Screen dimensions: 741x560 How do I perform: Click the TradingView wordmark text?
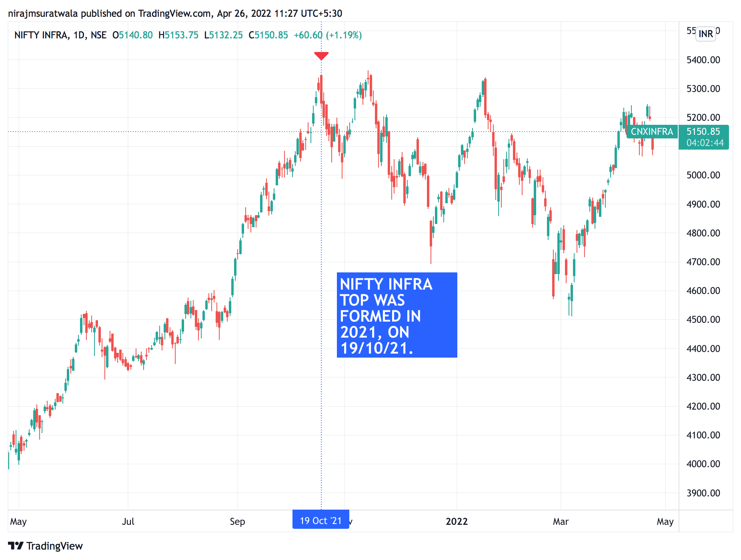[54, 546]
